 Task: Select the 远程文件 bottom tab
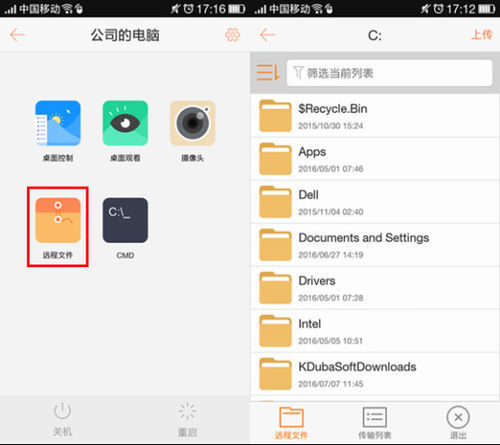click(x=291, y=422)
